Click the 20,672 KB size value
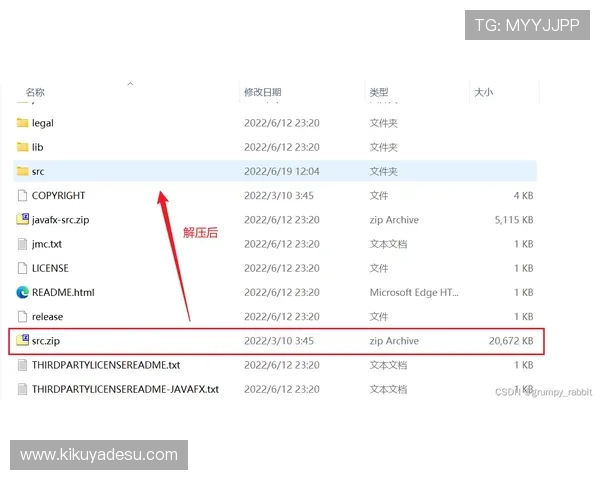The height and width of the screenshot is (480, 600). tap(511, 341)
